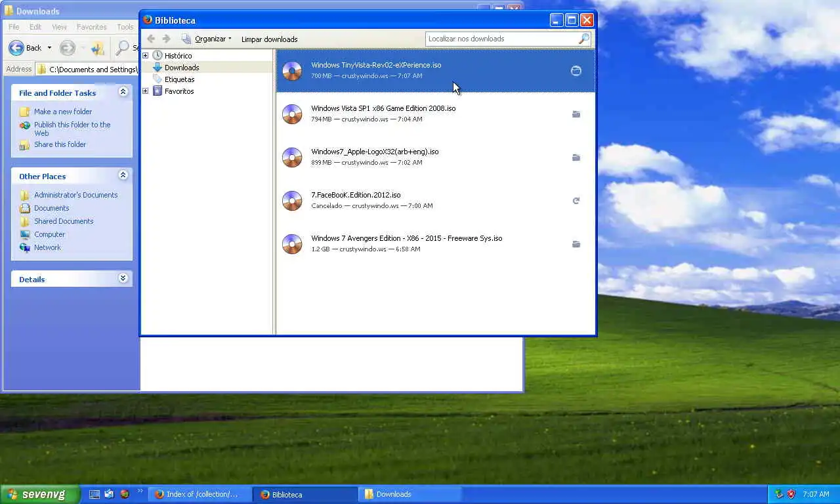The height and width of the screenshot is (504, 840).
Task: Click the Search magnifier in Downloads explorer toolbar
Action: coord(122,48)
